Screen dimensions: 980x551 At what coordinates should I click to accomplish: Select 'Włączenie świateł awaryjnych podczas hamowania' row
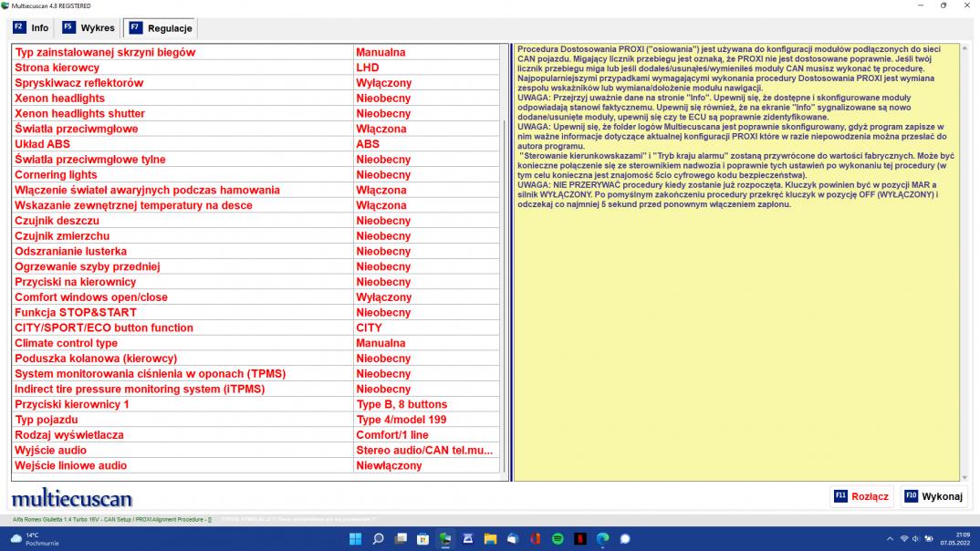[255, 190]
